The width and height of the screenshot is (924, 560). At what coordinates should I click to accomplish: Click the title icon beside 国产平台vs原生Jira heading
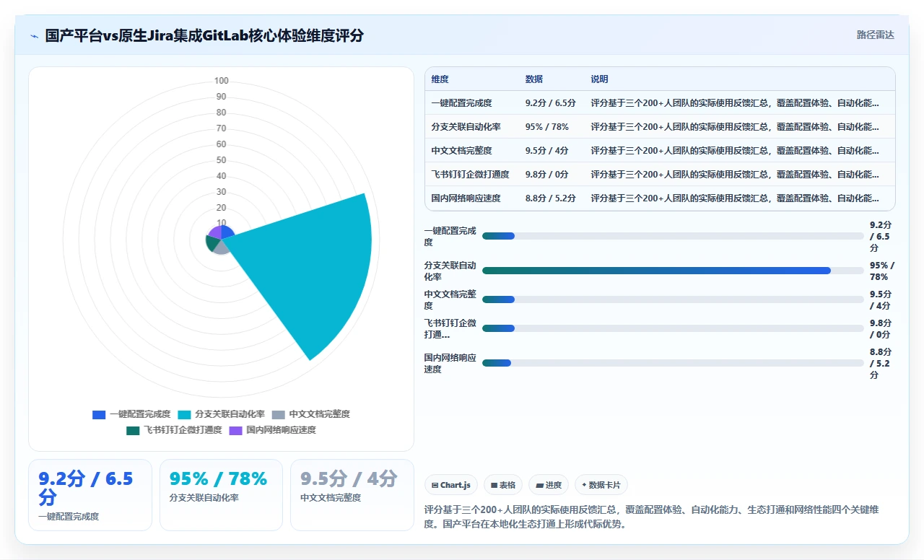(34, 35)
